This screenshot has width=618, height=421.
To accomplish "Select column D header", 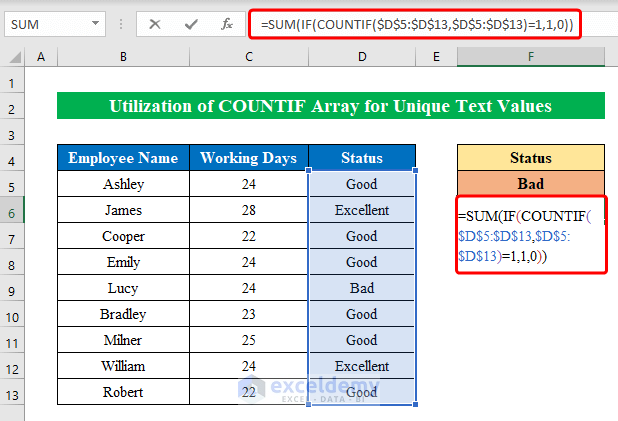I will coord(361,59).
